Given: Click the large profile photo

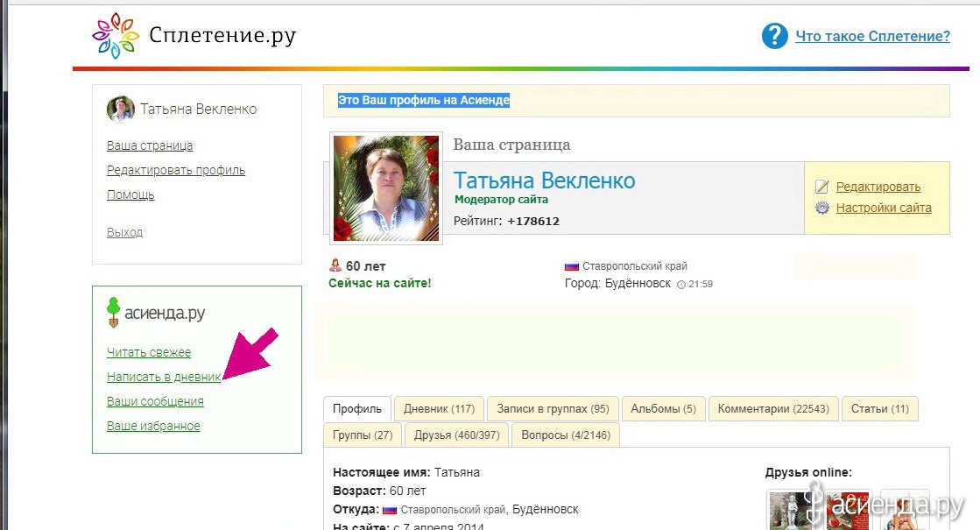Looking at the screenshot, I should tap(386, 188).
